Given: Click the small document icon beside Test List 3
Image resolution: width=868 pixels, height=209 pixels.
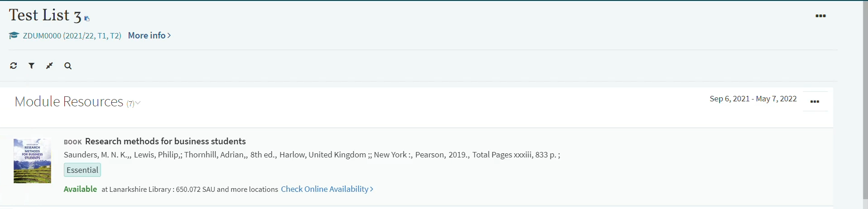Looking at the screenshot, I should [87, 19].
